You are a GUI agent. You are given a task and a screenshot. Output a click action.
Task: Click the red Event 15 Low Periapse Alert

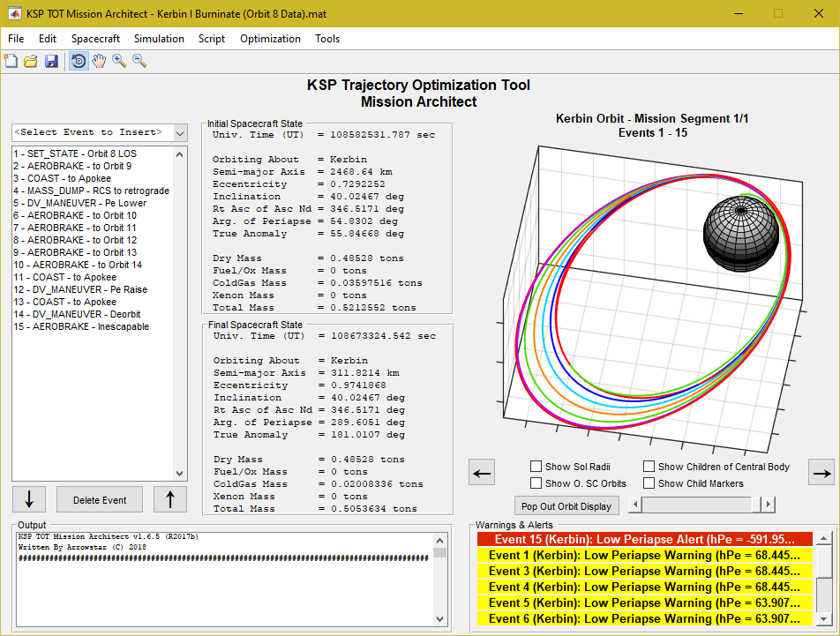[x=644, y=539]
